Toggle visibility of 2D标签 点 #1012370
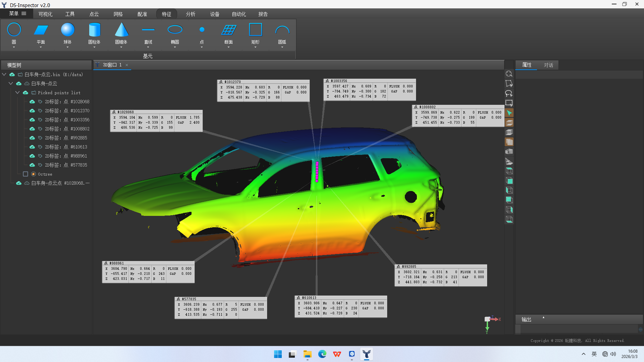Viewport: 644px width, 362px height. pyautogui.click(x=32, y=111)
